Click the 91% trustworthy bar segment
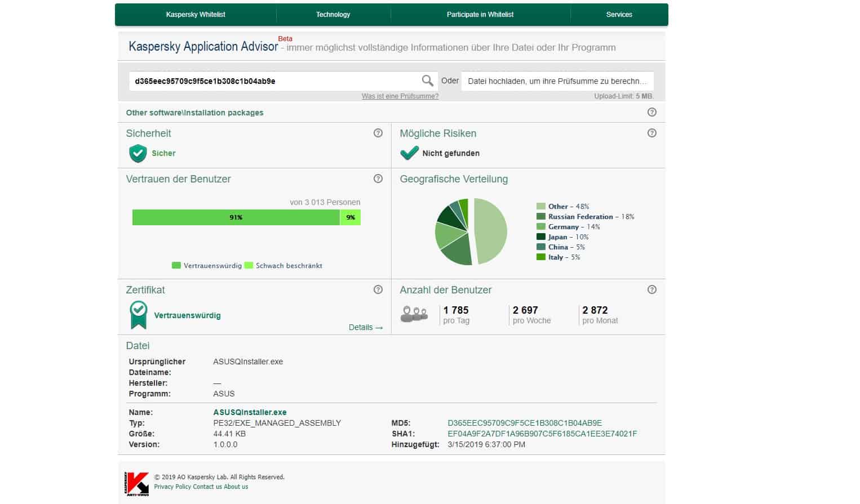860x504 pixels. coord(236,217)
